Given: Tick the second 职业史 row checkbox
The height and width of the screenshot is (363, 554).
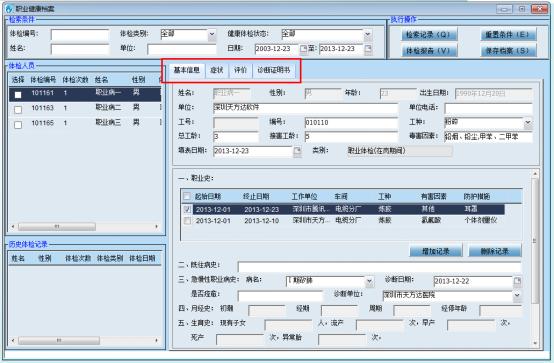Looking at the screenshot, I should click(187, 221).
